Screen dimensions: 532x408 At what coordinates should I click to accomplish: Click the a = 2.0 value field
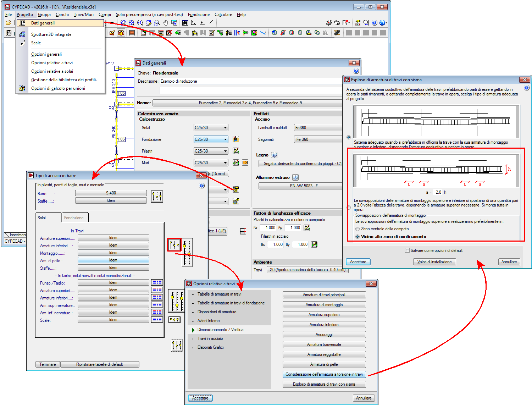click(438, 192)
